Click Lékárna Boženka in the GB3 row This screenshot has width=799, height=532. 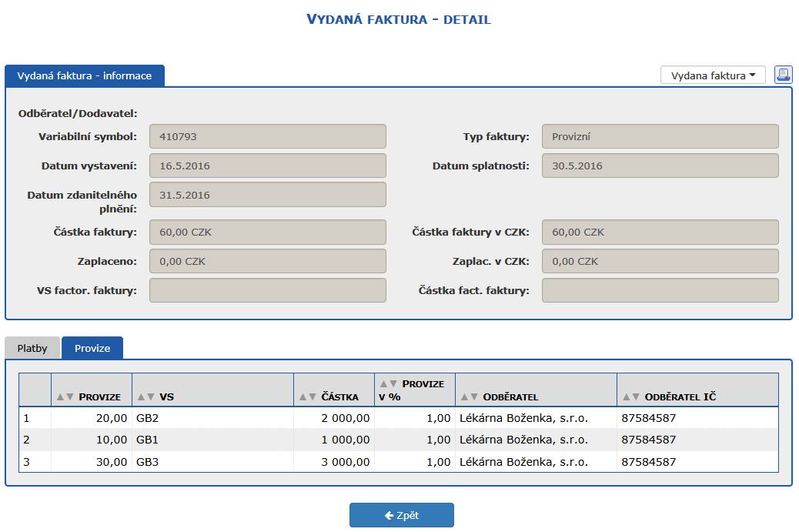click(524, 462)
